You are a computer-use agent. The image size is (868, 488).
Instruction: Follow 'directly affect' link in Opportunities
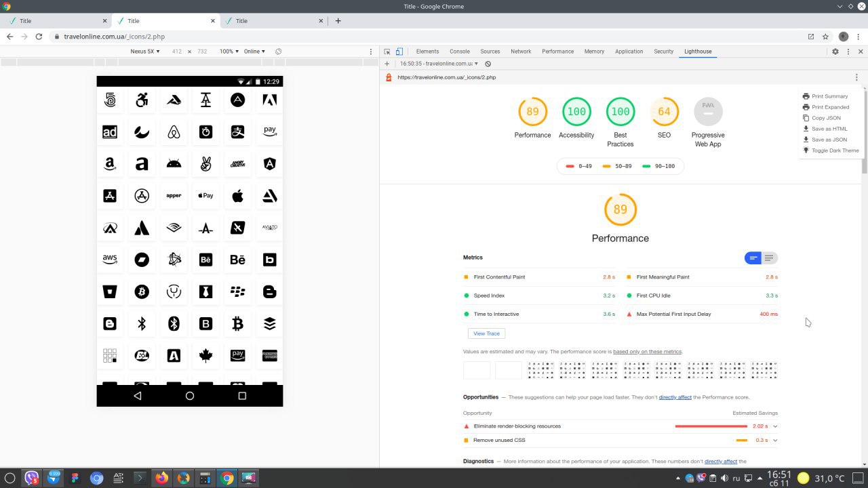click(675, 397)
